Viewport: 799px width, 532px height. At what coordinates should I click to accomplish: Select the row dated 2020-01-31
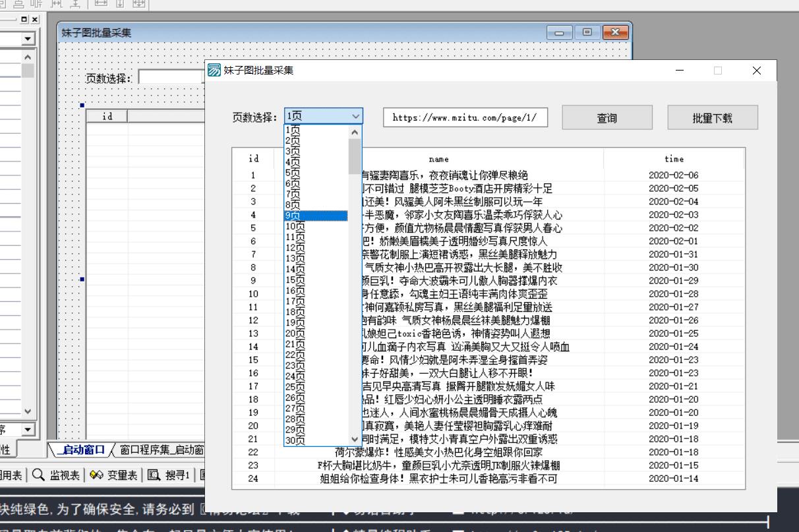[x=488, y=254]
